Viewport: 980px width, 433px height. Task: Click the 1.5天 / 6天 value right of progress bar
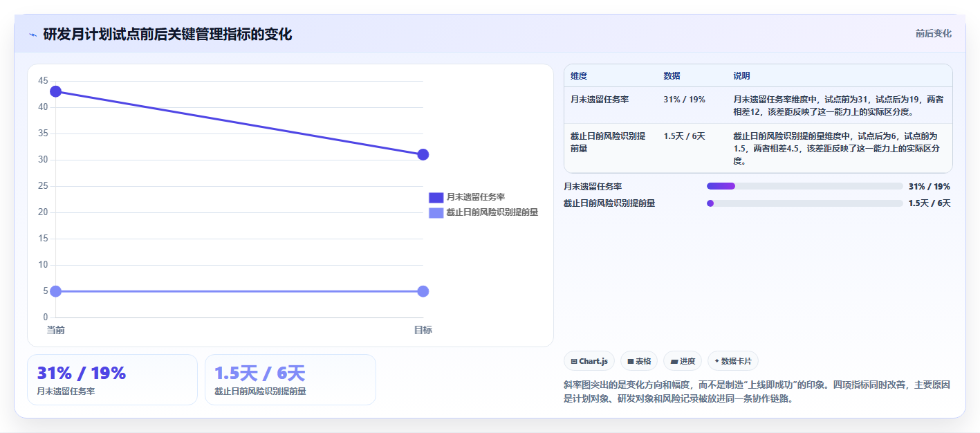pos(930,203)
